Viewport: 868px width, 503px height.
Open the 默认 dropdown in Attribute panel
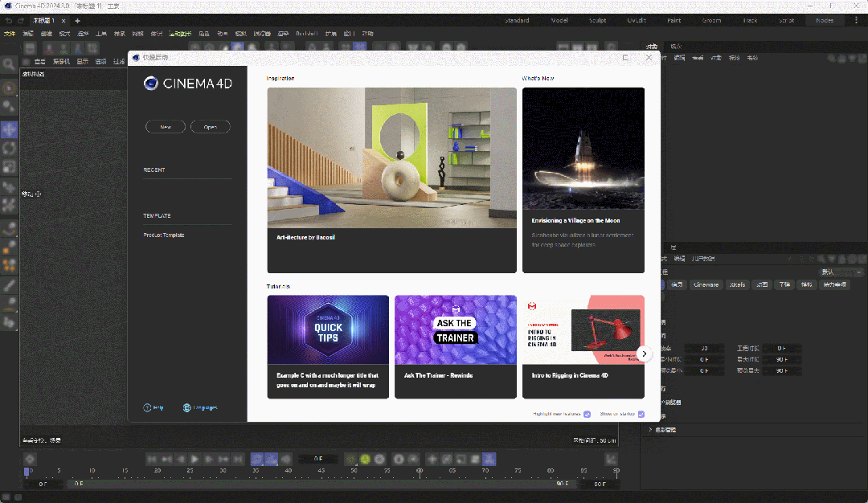[x=841, y=272]
